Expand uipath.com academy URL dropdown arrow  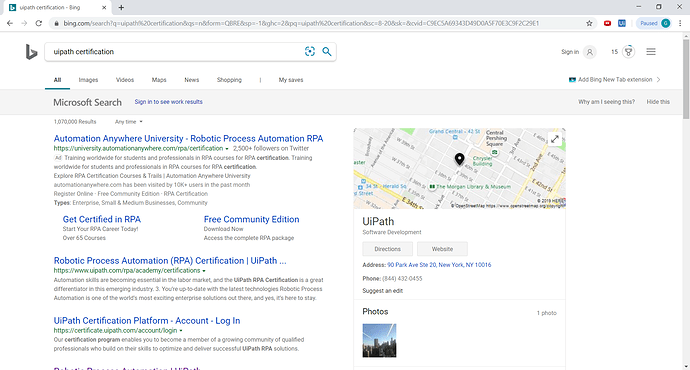204,271
